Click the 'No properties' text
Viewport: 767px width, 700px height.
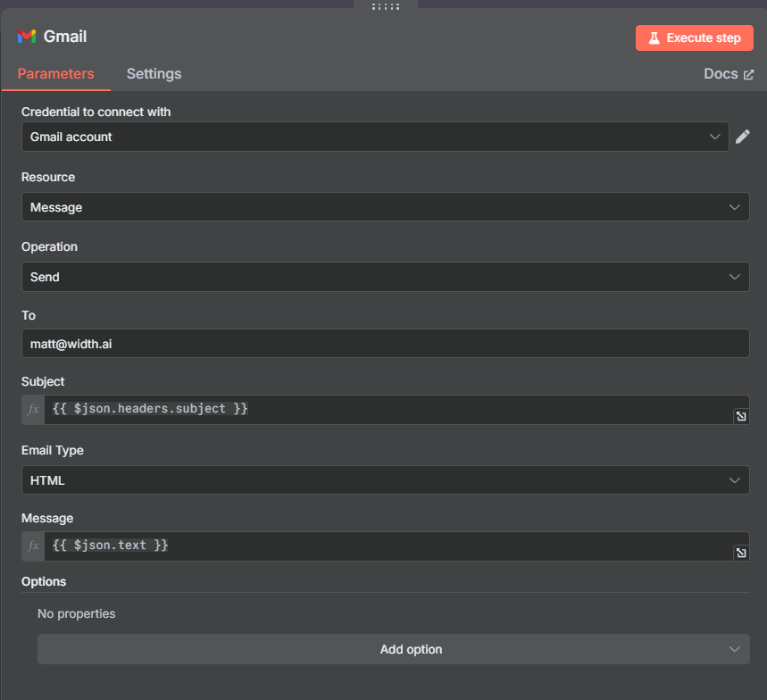[x=76, y=614]
